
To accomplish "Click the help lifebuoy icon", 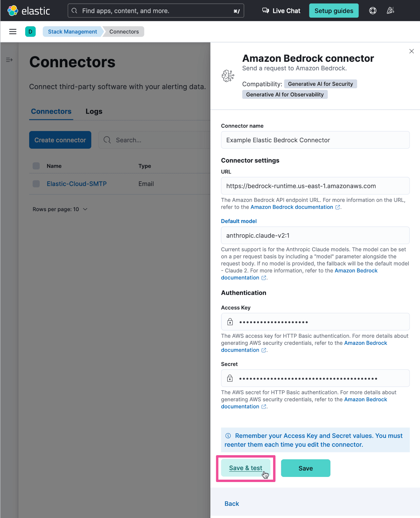I will pyautogui.click(x=373, y=11).
